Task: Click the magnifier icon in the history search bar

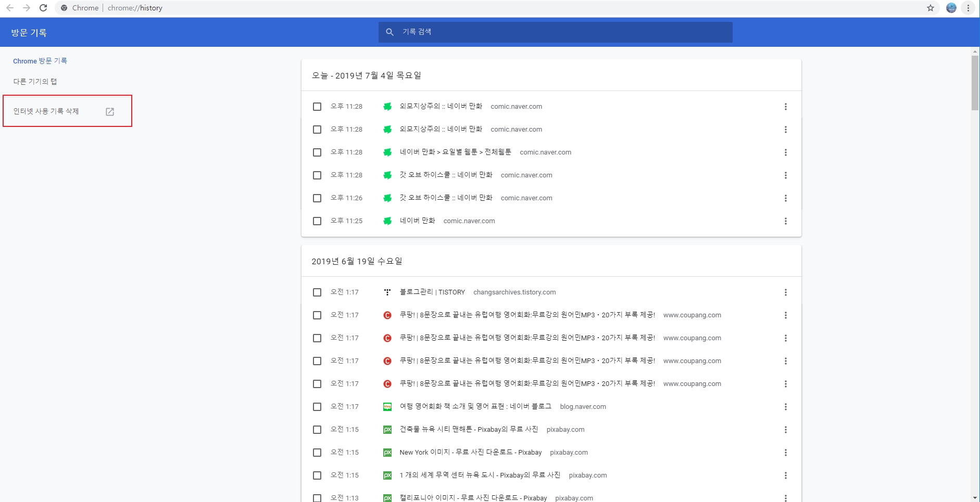Action: (390, 32)
